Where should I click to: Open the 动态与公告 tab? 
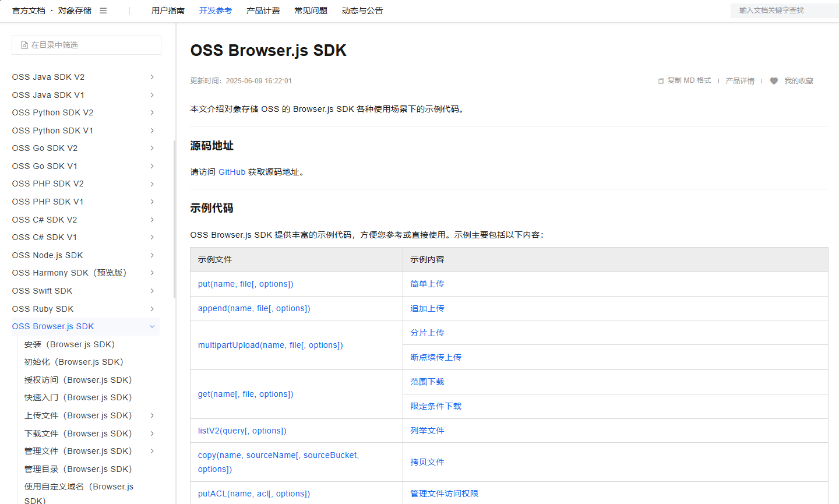click(x=362, y=10)
